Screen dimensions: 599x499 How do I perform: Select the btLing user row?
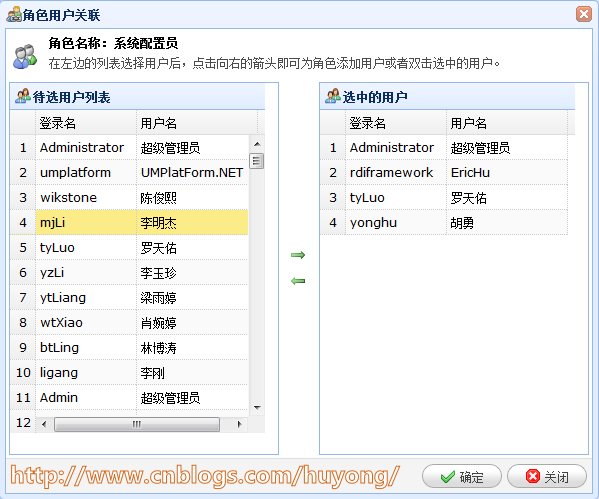coord(130,347)
